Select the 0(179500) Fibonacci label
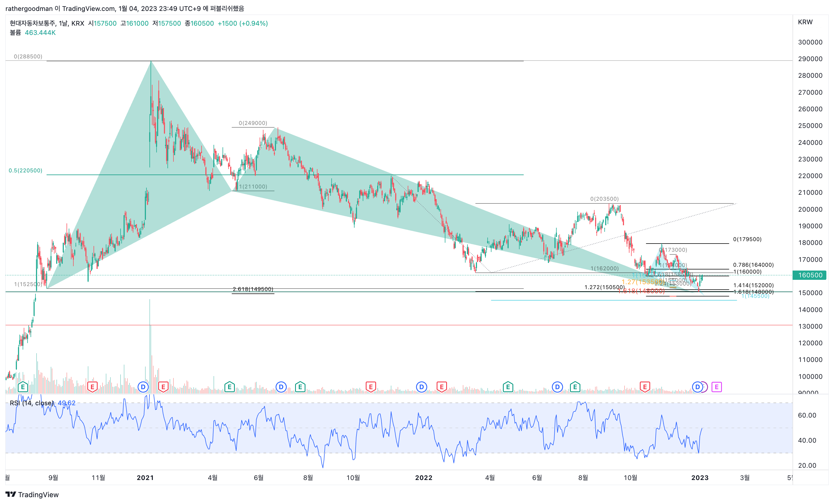Viewport: 834px width, 504px height. coord(747,239)
